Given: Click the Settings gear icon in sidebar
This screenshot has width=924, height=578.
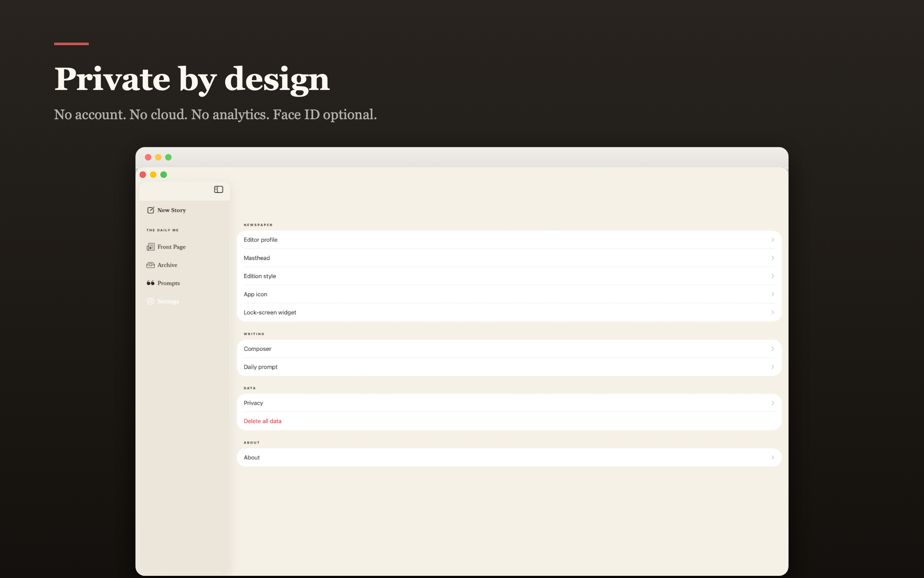Looking at the screenshot, I should [151, 301].
